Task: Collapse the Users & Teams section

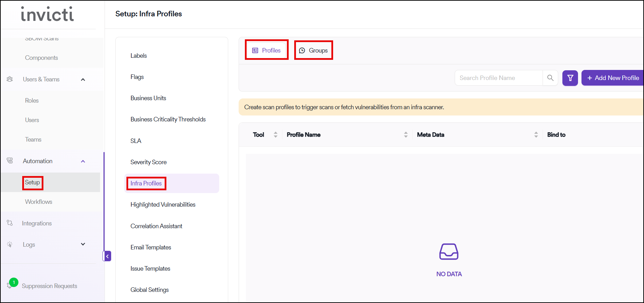Action: pyautogui.click(x=83, y=80)
